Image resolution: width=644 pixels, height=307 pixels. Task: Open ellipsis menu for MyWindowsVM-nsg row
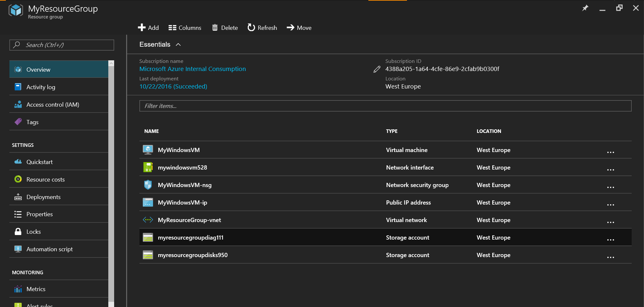611,187
